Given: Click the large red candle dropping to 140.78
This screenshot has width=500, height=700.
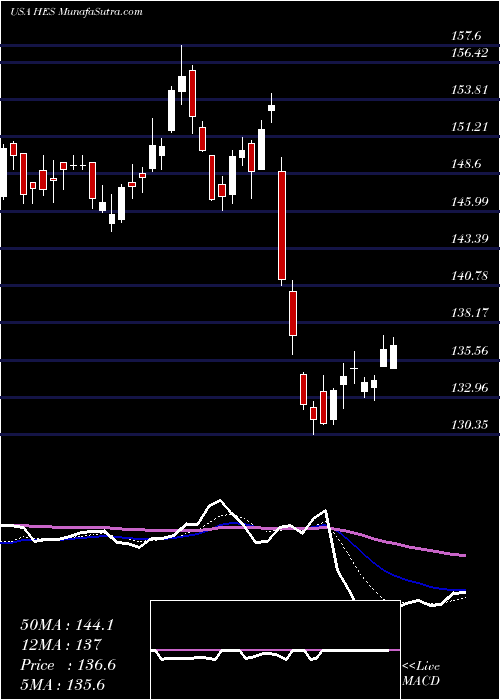Looking at the screenshot, I should tap(282, 225).
